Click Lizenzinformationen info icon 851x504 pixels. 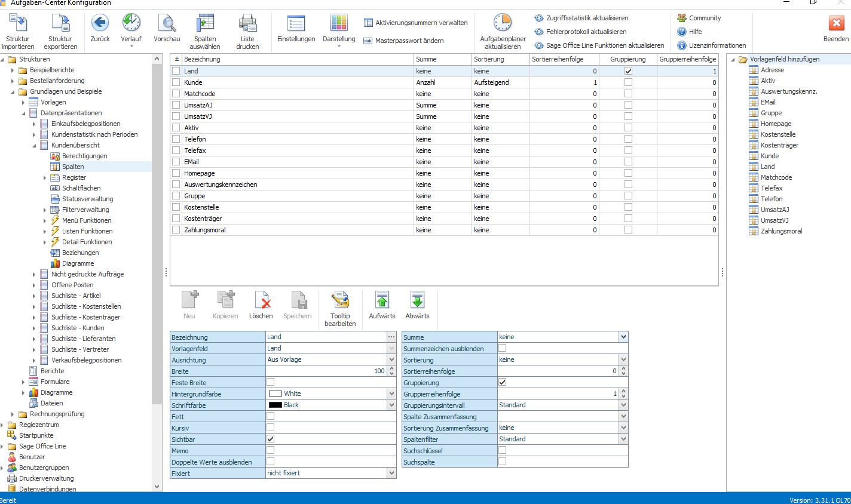click(x=682, y=45)
